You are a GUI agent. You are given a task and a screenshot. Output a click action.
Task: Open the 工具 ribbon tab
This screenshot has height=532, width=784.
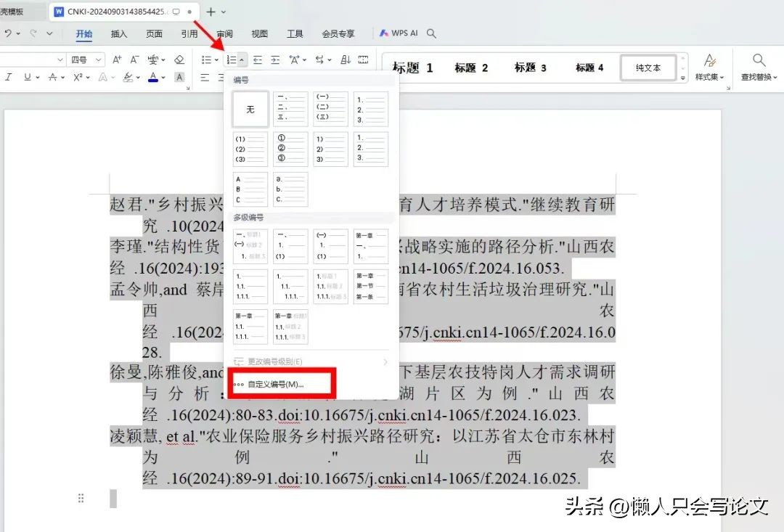pos(295,33)
